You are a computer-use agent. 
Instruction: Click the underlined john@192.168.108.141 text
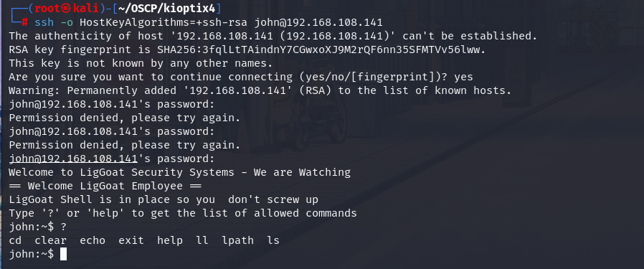(x=73, y=159)
